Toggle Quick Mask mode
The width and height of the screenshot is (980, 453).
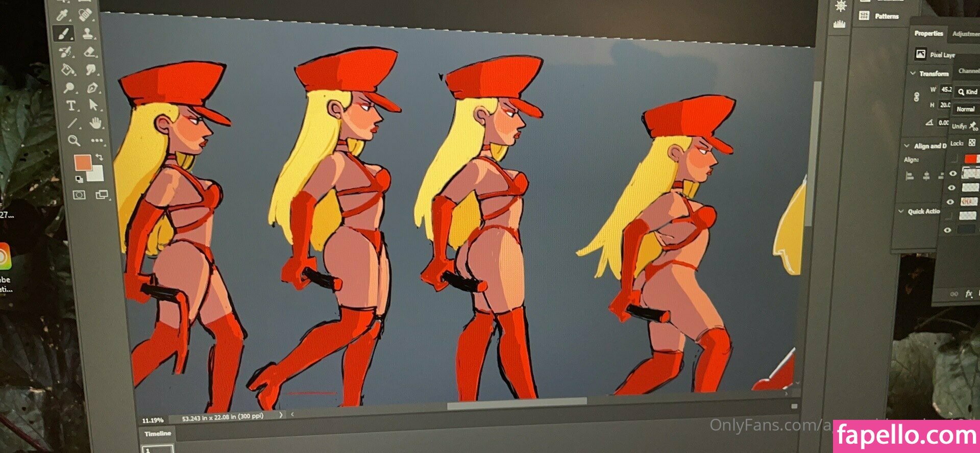point(79,195)
